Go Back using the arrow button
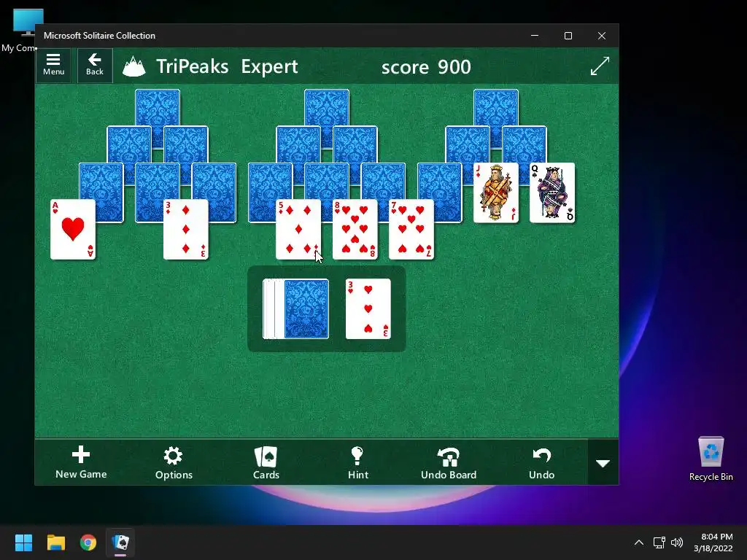Viewport: 747px width, 560px height. tap(95, 65)
